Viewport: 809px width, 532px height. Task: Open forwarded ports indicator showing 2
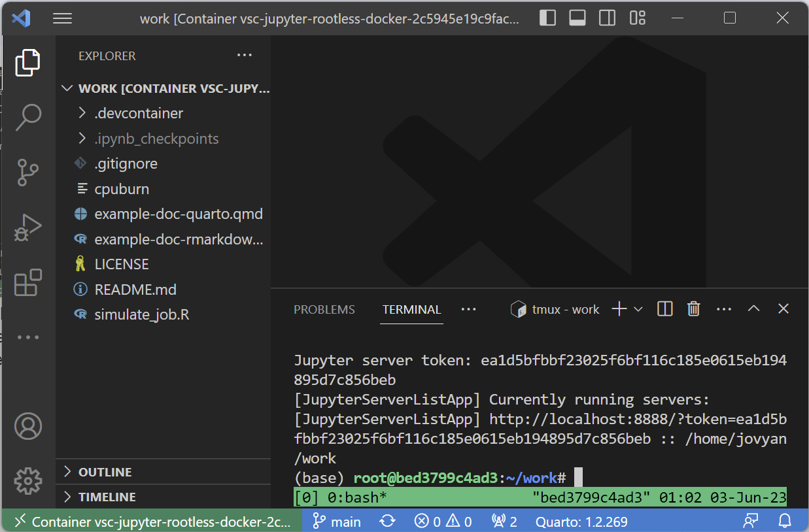(504, 521)
